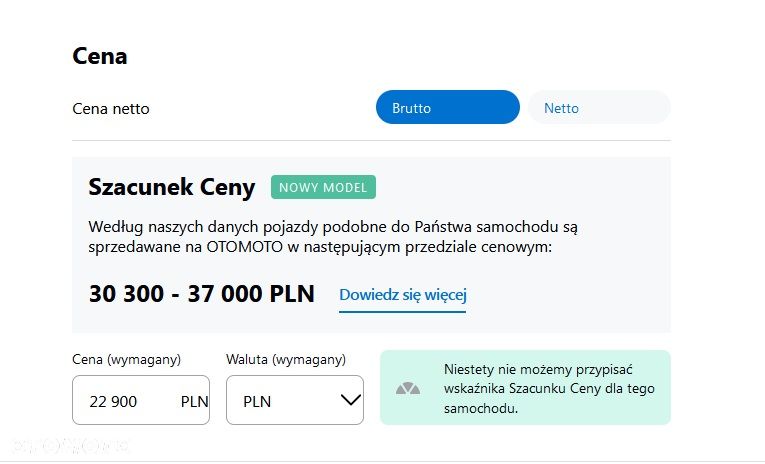765x464 pixels.
Task: Click the Cena netto row label
Action: [111, 109]
